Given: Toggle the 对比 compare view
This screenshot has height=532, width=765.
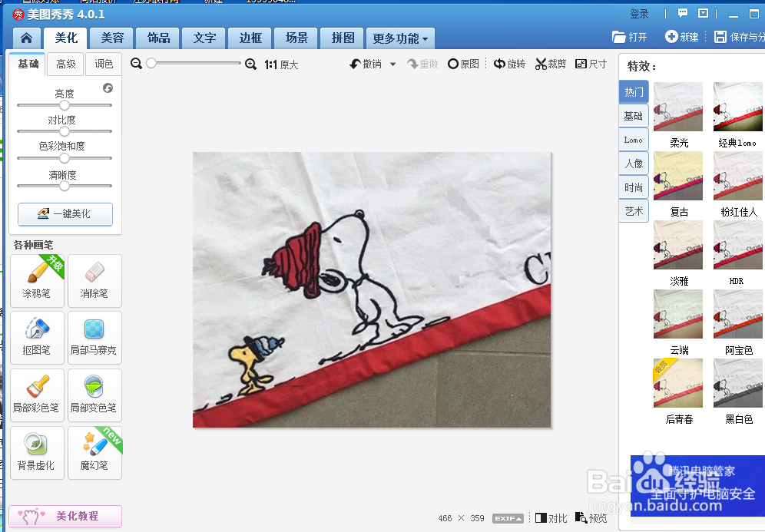Looking at the screenshot, I should [551, 518].
